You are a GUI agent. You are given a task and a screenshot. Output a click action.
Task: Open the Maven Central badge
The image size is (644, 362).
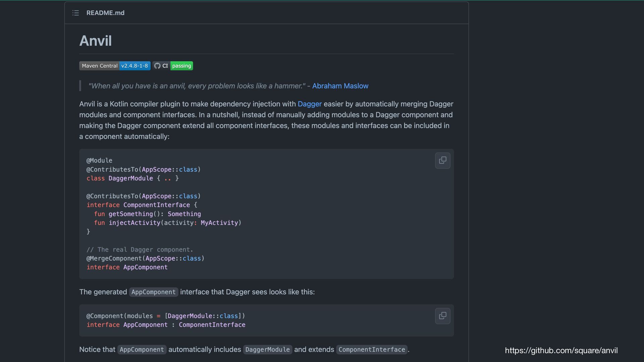(x=99, y=66)
